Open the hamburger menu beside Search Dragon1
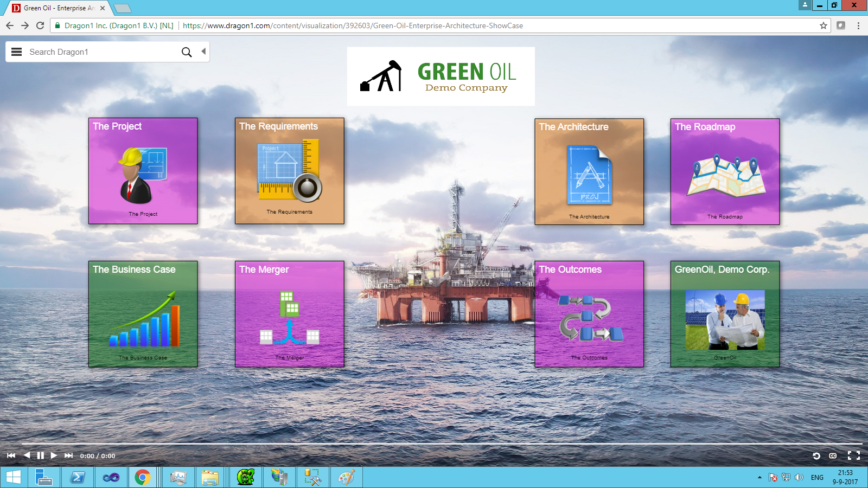 pos(17,52)
